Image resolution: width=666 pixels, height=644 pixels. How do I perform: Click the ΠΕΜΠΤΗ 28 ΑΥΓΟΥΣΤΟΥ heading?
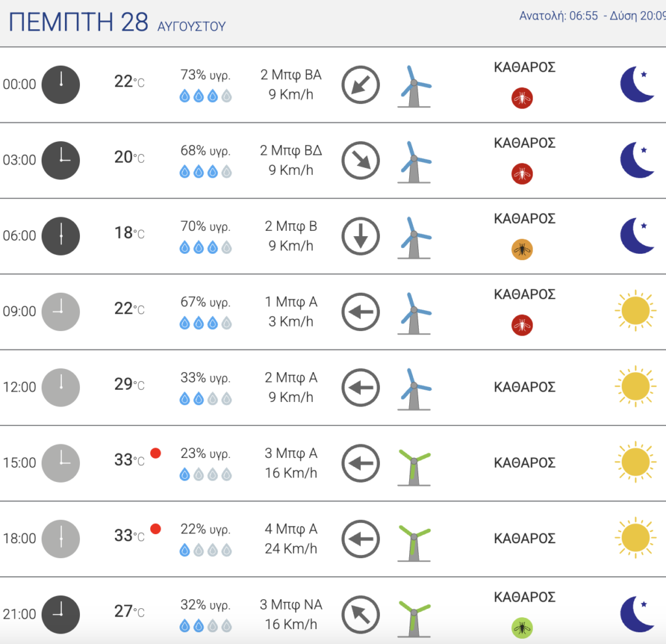click(x=117, y=23)
